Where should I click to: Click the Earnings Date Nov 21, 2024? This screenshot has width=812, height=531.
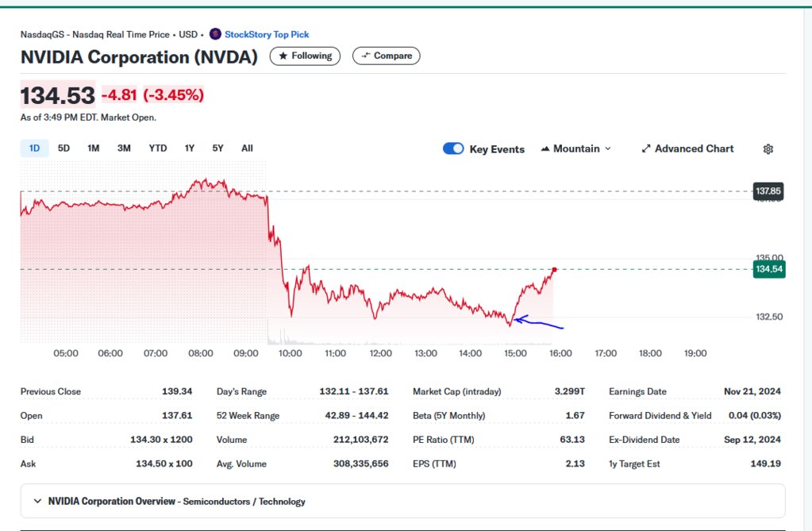point(752,391)
